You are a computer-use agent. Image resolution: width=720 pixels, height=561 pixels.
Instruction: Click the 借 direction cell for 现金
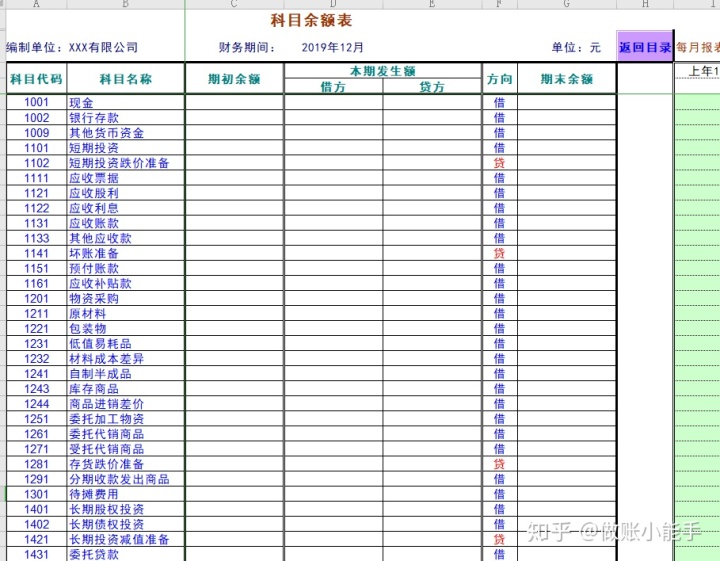499,102
